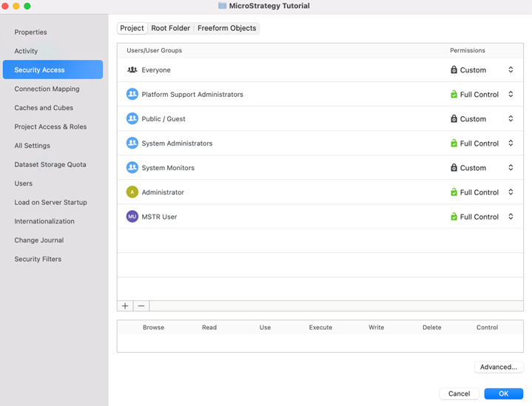Click the minus icon to remove user
Viewport: 532px width, 406px height.
pyautogui.click(x=141, y=306)
